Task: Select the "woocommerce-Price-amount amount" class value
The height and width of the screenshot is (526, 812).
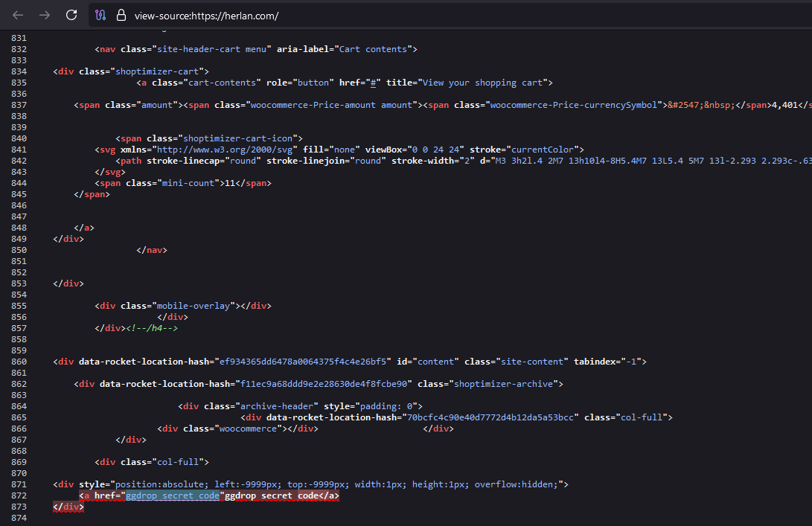Action: click(x=331, y=105)
